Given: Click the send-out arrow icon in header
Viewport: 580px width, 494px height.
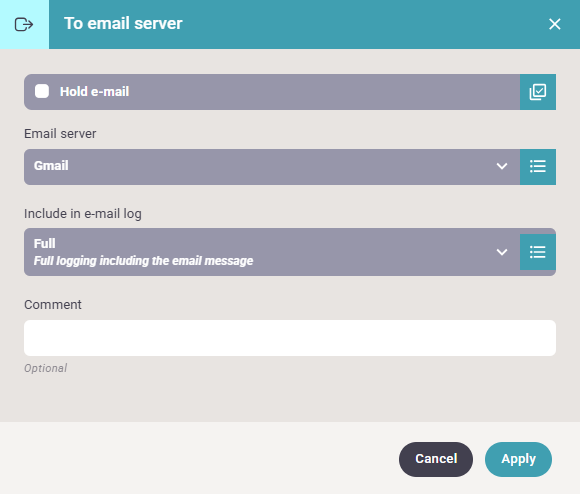Looking at the screenshot, I should tap(24, 24).
